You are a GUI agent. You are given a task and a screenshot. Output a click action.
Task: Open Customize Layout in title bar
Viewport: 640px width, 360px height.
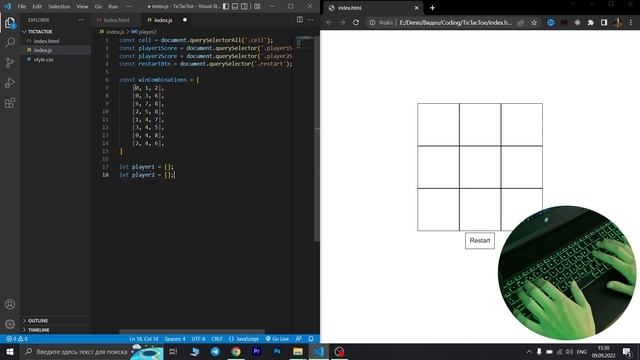257,7
